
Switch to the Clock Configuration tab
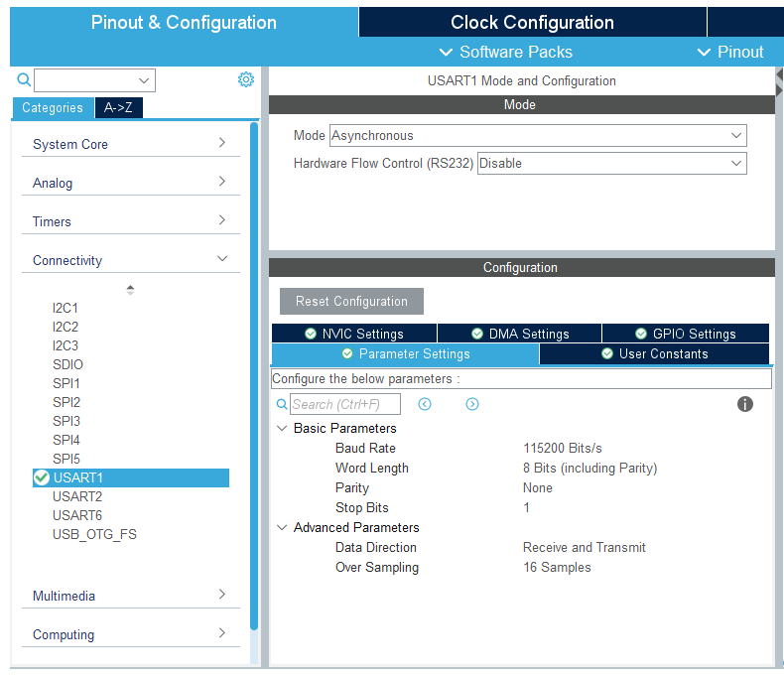(x=532, y=22)
